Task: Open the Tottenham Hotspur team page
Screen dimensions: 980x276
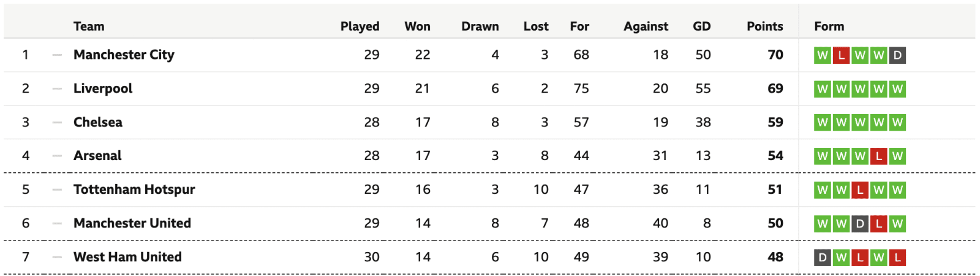Action: point(134,190)
